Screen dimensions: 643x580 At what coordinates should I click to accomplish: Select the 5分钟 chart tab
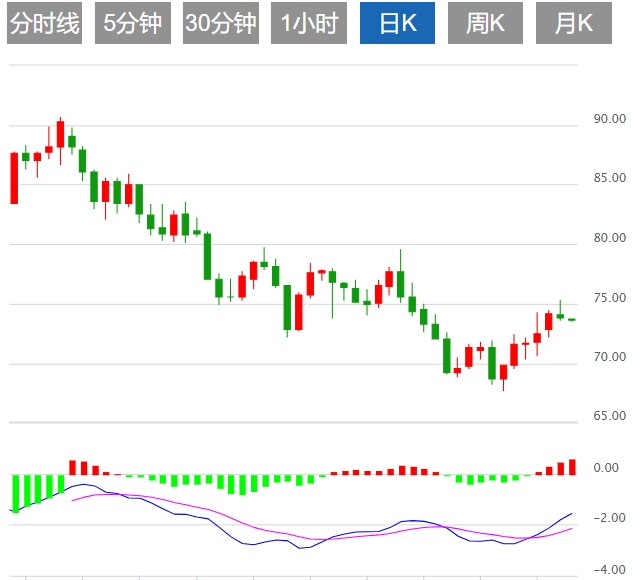pyautogui.click(x=133, y=25)
